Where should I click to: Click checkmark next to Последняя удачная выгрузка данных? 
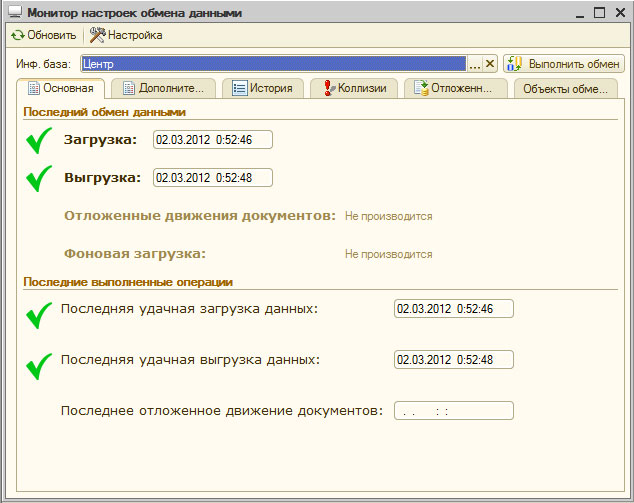pos(39,367)
